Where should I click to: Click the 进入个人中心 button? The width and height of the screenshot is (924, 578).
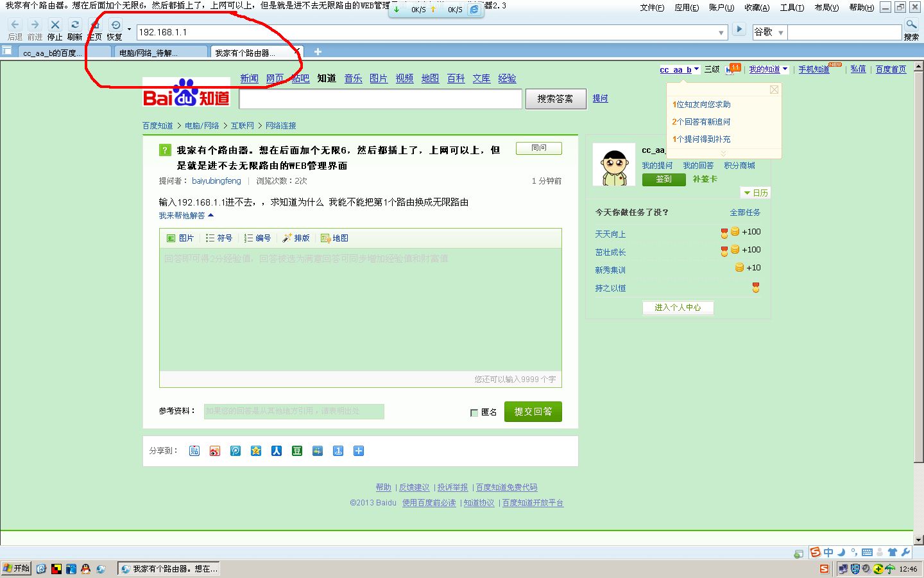click(x=678, y=308)
